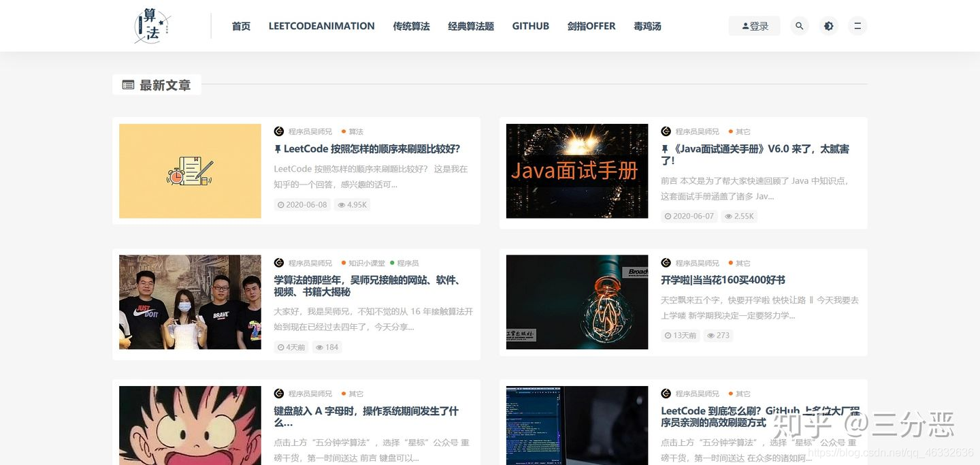
Task: Click excerpt text of LeetCode 按照 article
Action: click(x=371, y=176)
